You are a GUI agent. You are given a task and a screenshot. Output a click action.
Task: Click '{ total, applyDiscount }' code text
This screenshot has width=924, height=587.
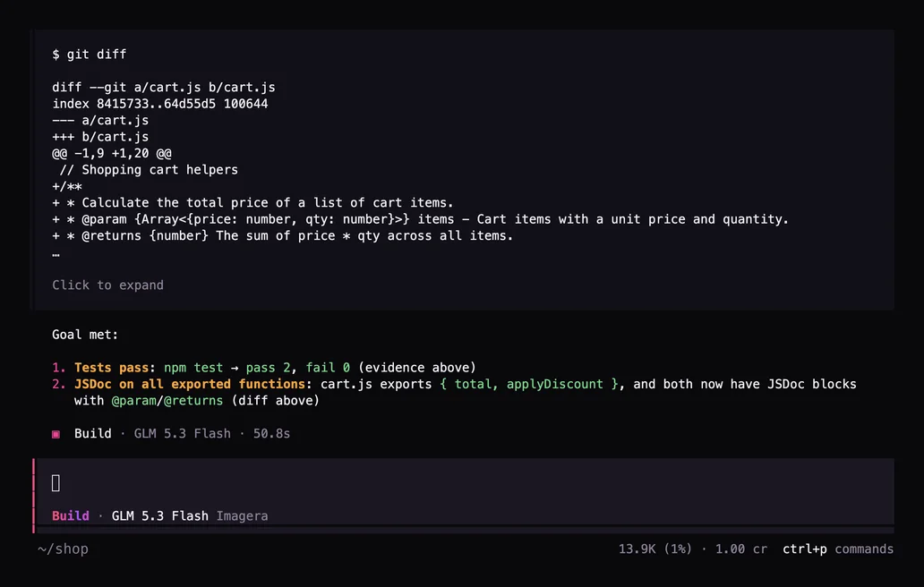529,384
